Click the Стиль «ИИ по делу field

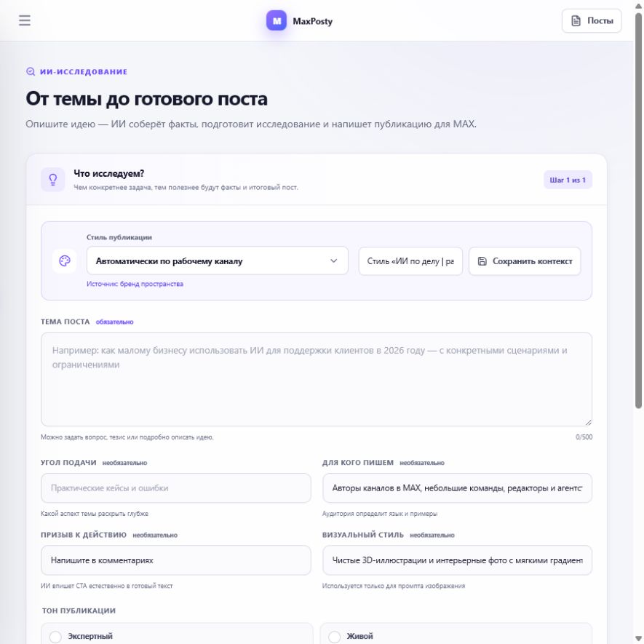410,261
